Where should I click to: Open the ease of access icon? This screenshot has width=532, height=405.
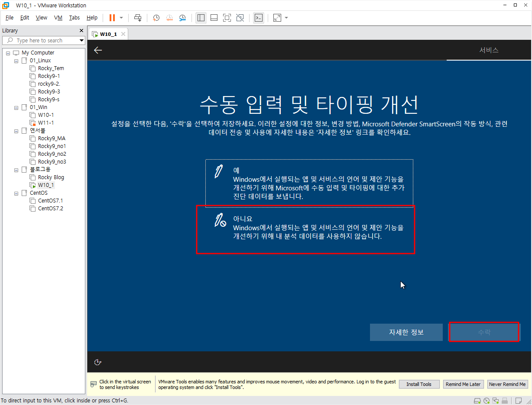tap(98, 362)
